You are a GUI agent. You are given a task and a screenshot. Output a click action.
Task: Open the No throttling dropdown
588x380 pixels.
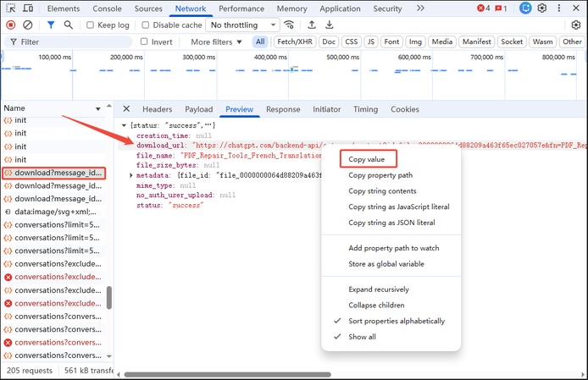click(x=242, y=25)
